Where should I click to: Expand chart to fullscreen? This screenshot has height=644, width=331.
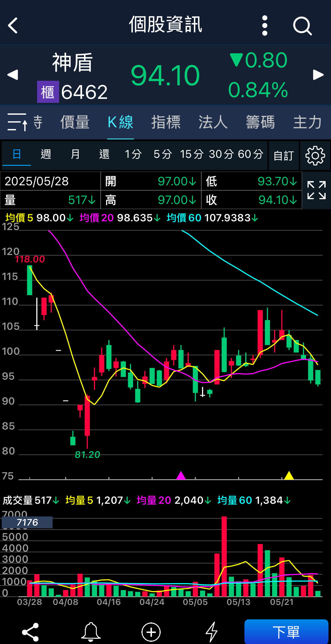click(x=317, y=190)
